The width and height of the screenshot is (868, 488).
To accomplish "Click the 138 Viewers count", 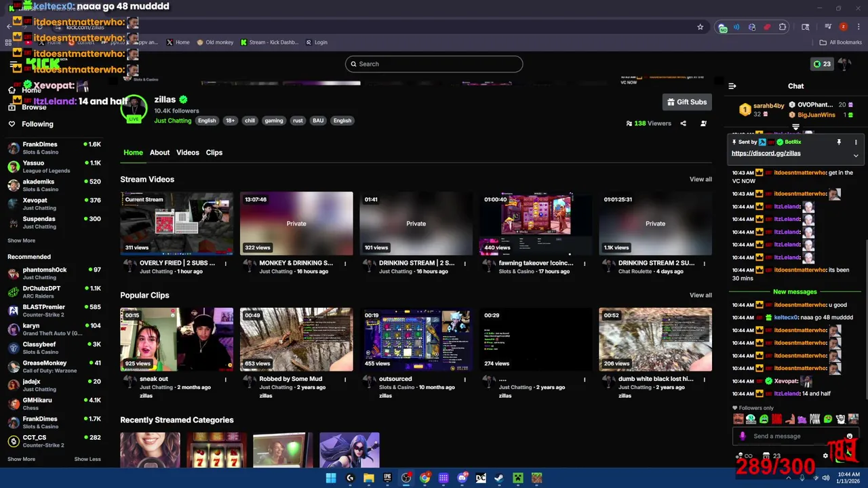I will click(648, 123).
